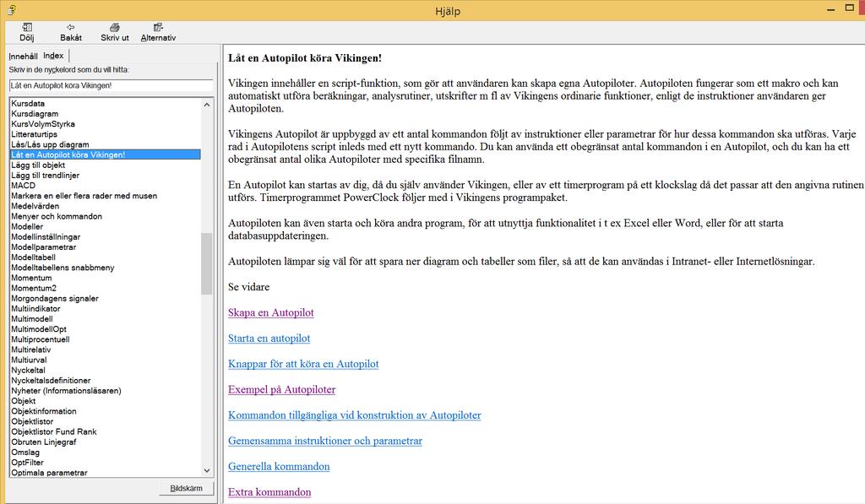Viewport: 865px width, 504px height.
Task: Select Markera en eller flera rader med musen
Action: click(x=84, y=196)
